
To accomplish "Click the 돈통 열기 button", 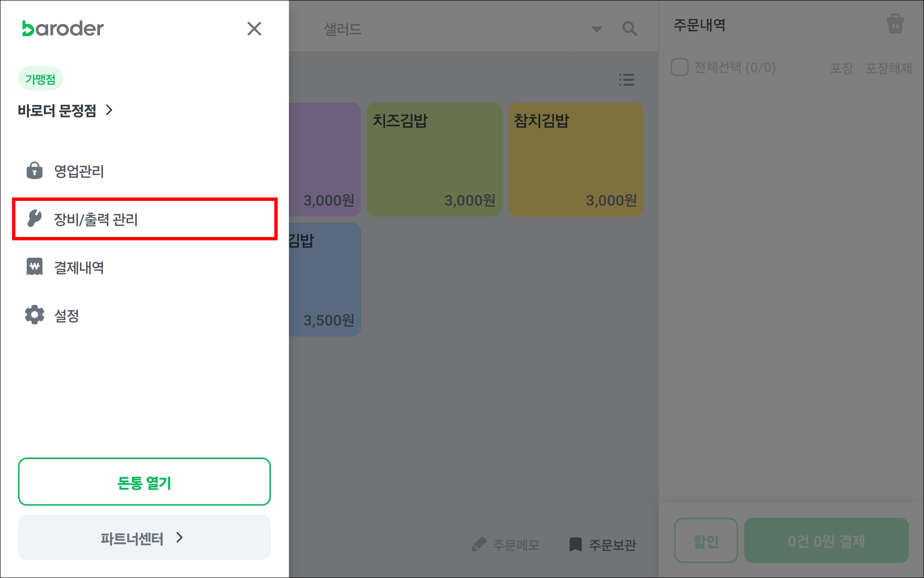I will pos(144,482).
